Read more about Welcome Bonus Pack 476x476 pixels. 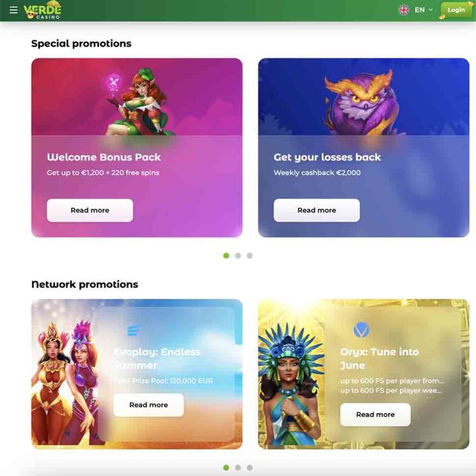[x=90, y=210]
